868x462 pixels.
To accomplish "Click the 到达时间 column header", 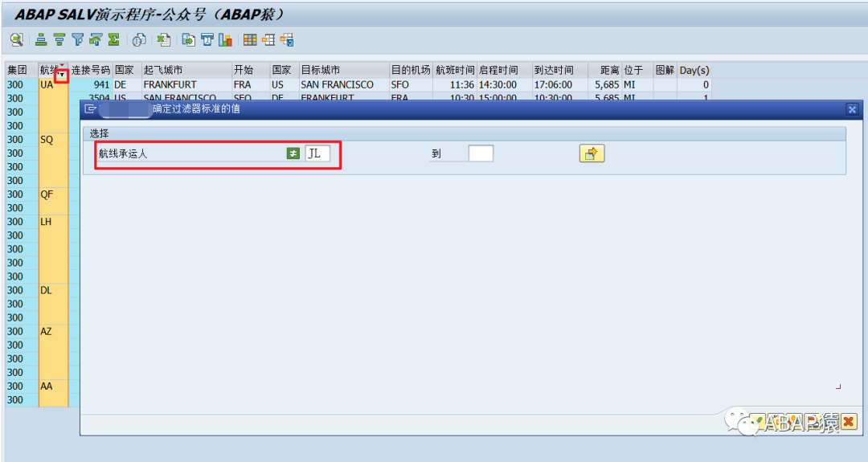I will pos(559,70).
